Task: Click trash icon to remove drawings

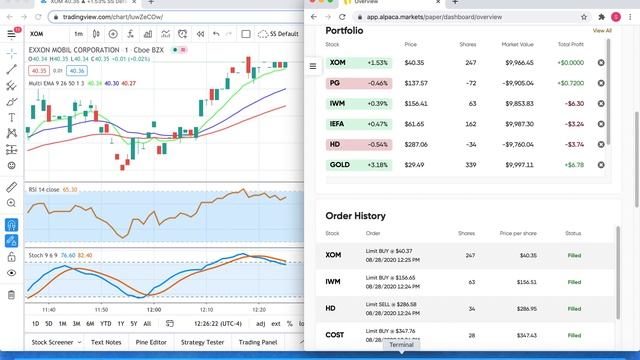Action: 11,295
